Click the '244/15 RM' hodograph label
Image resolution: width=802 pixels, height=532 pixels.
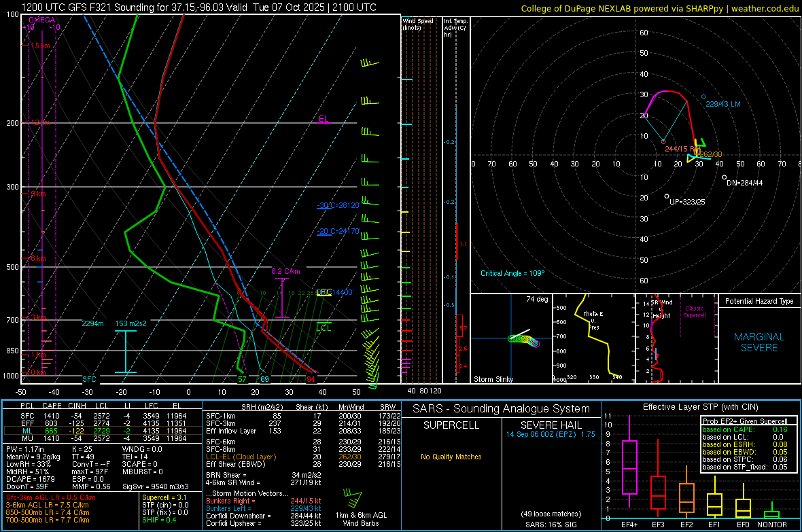[682, 148]
